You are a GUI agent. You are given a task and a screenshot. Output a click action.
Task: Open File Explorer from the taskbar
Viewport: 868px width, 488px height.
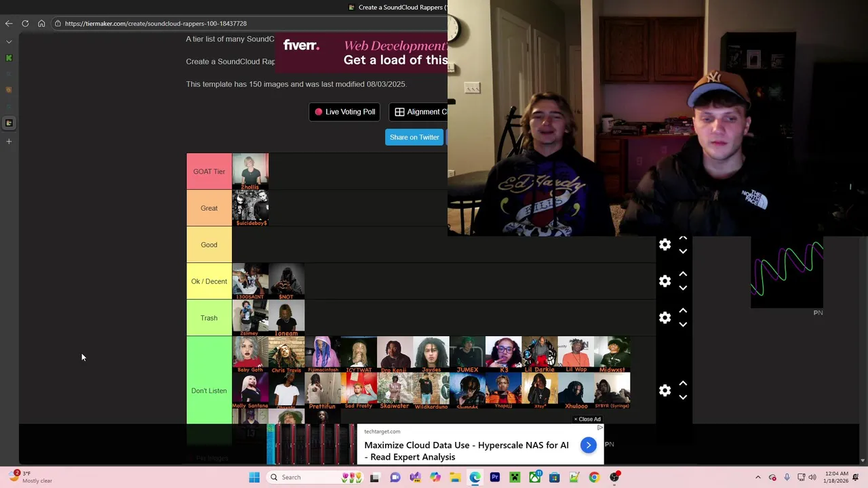pyautogui.click(x=455, y=477)
